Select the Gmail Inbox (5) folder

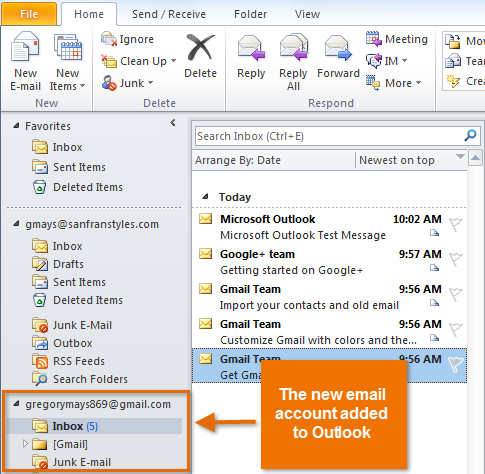(x=95, y=426)
